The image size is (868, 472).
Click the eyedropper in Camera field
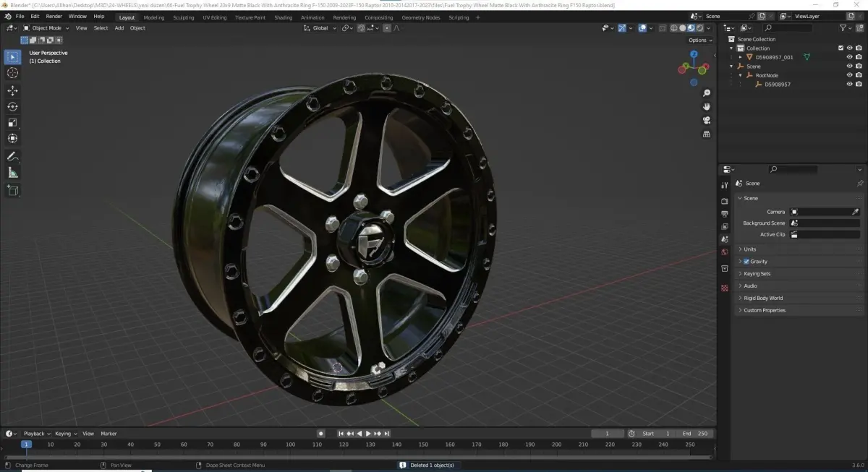click(856, 212)
